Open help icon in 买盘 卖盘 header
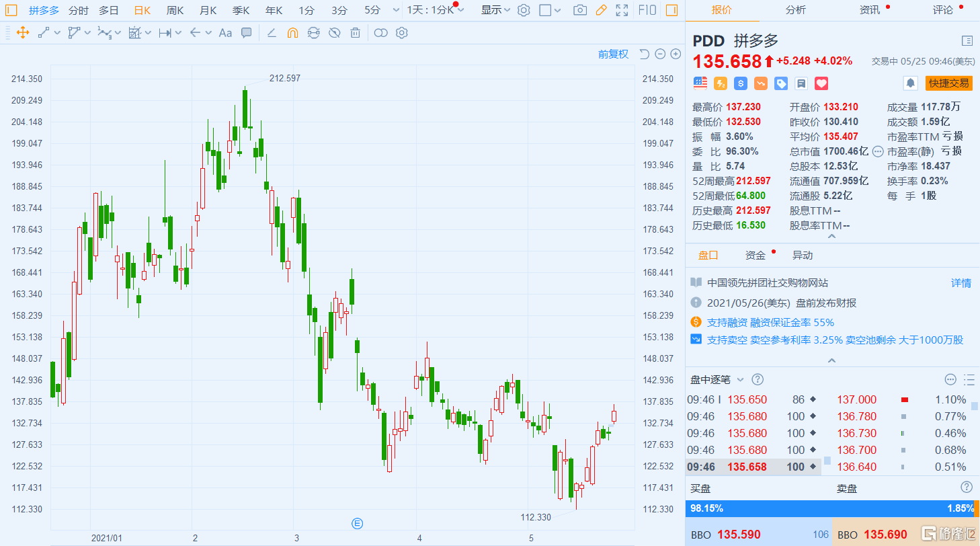 click(967, 487)
